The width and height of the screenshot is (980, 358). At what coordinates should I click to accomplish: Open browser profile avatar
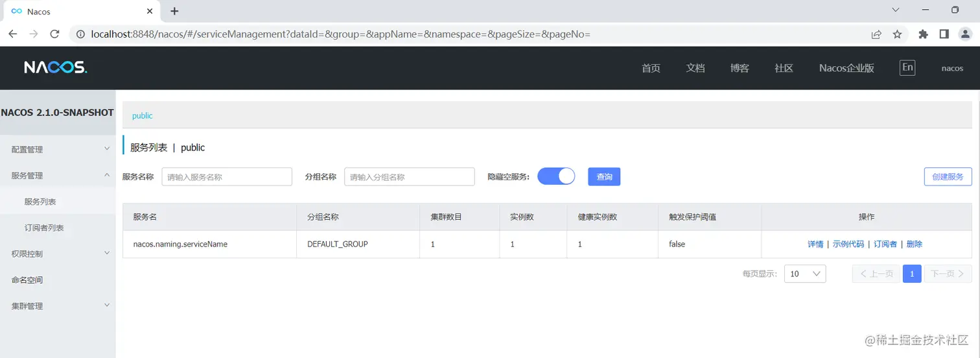964,34
